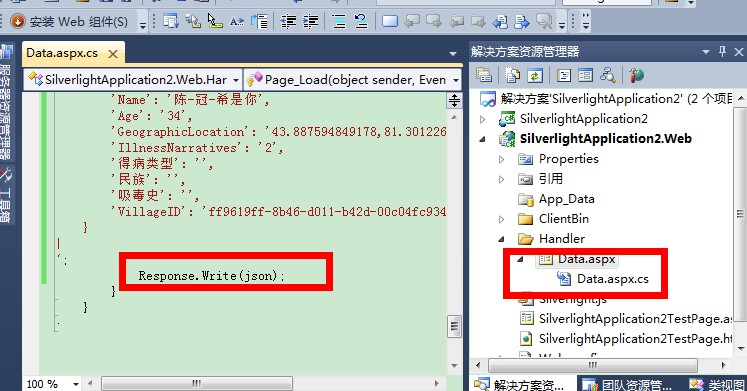Image resolution: width=747 pixels, height=391 pixels.
Task: Switch to the 类视图 bottom tab
Action: coord(716,384)
